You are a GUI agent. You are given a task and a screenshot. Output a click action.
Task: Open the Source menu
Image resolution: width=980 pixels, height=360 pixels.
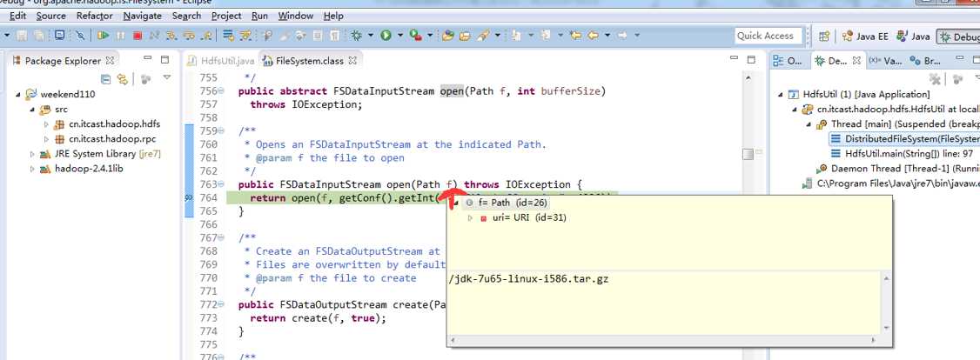click(50, 16)
